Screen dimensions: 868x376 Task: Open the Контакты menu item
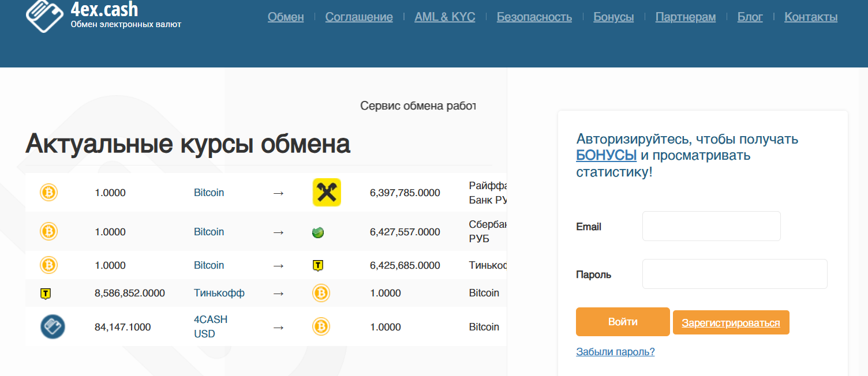point(811,17)
